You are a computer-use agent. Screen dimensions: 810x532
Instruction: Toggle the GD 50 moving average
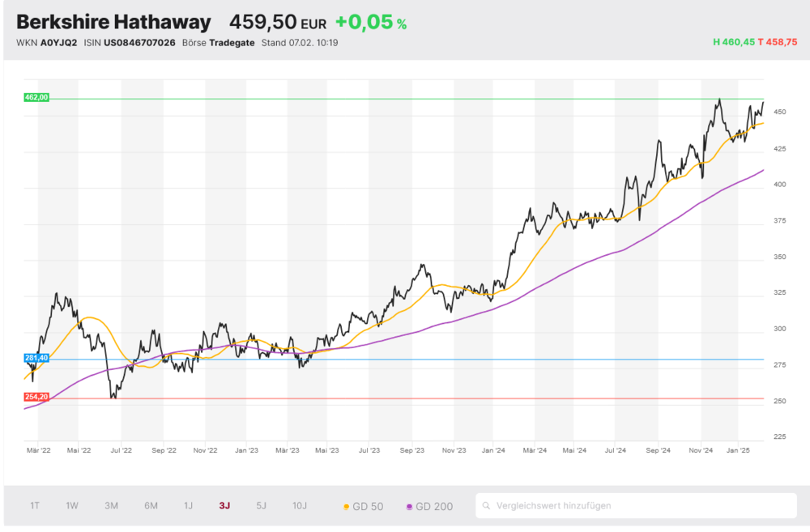coord(363,507)
